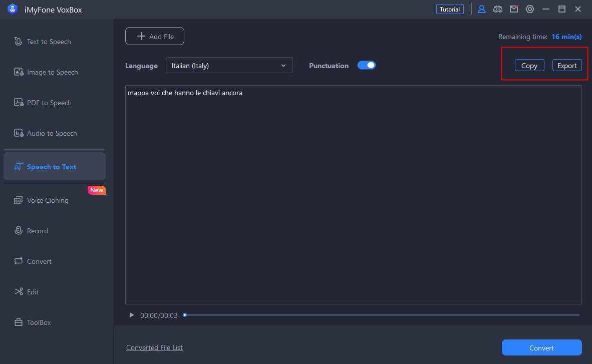The image size is (592, 364).
Task: Minimize the VoxBox window
Action: point(545,9)
